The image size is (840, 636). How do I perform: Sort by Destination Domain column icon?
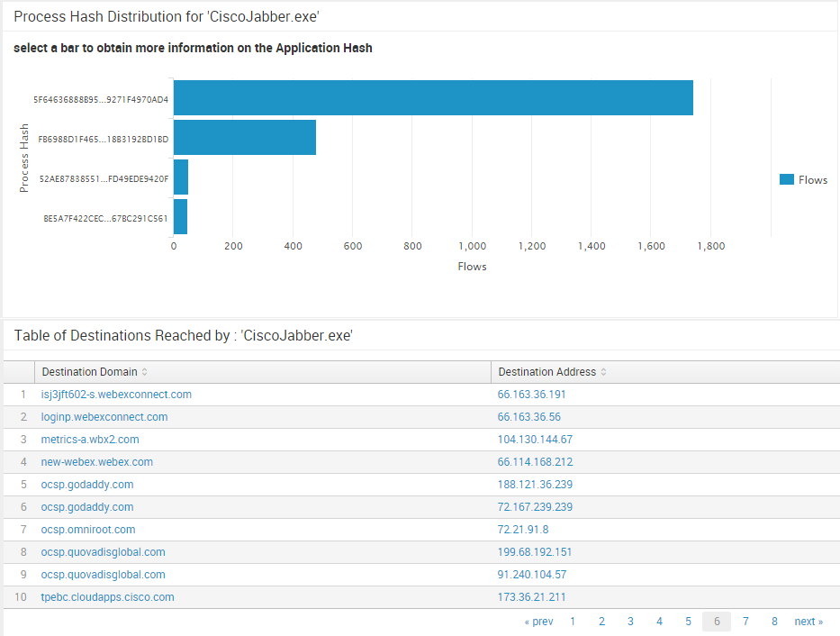pyautogui.click(x=145, y=372)
